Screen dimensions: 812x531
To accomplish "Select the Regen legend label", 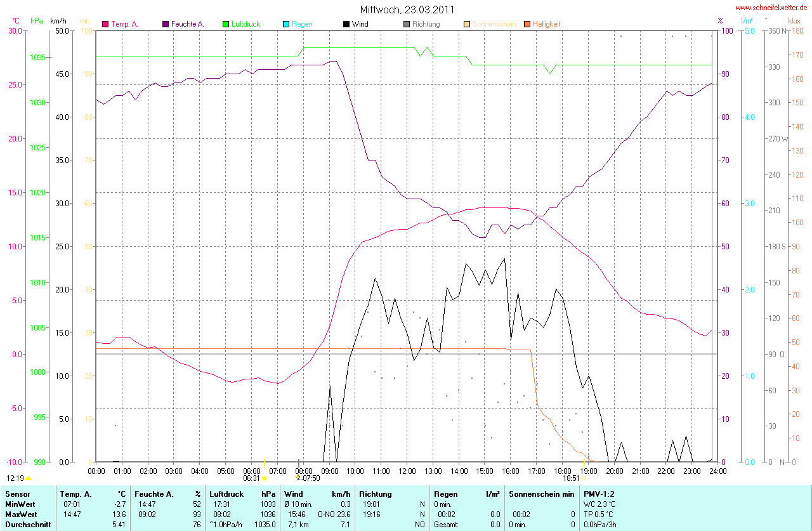I will 302,24.
